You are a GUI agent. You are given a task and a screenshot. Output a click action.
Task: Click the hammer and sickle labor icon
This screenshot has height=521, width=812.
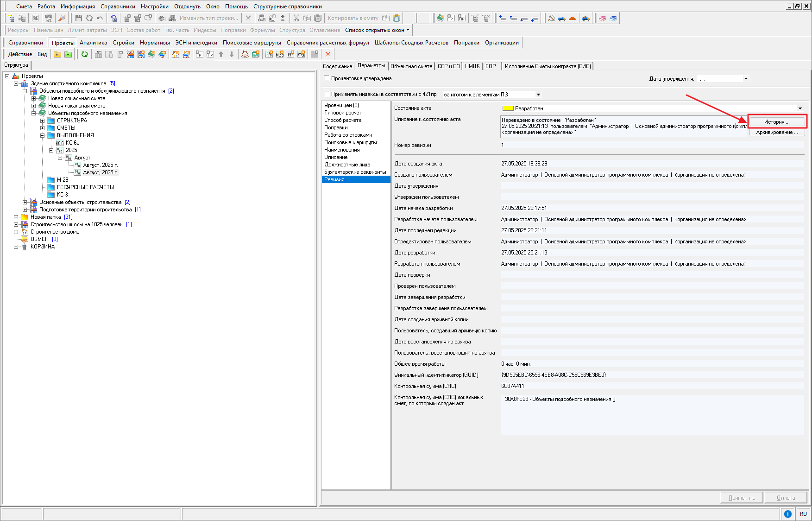pyautogui.click(x=551, y=18)
